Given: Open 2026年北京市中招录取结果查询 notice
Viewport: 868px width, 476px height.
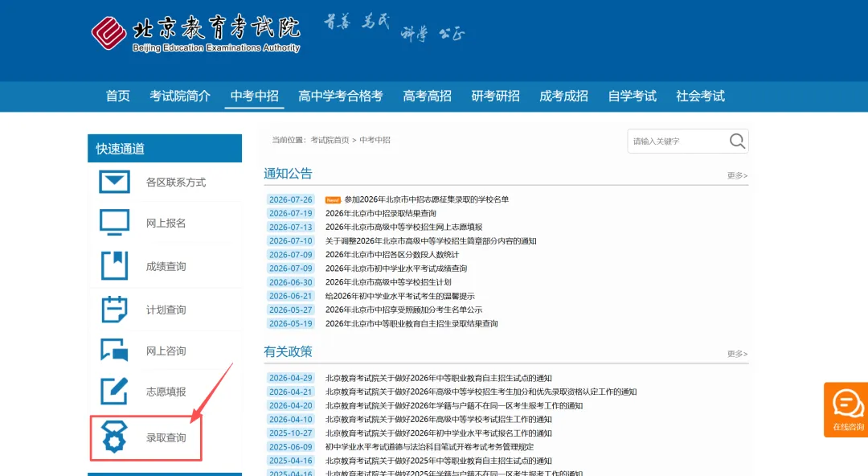Looking at the screenshot, I should [381, 213].
